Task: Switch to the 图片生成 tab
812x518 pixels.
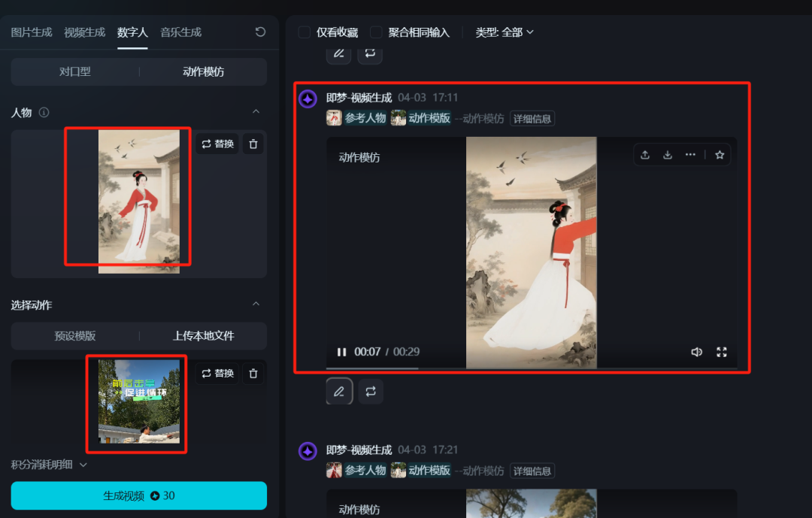Action: coord(32,32)
